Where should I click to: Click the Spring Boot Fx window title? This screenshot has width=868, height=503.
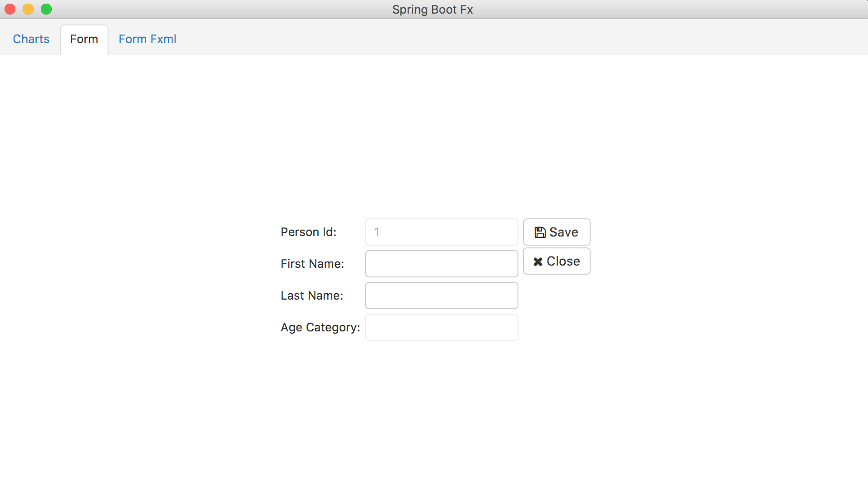pyautogui.click(x=432, y=10)
